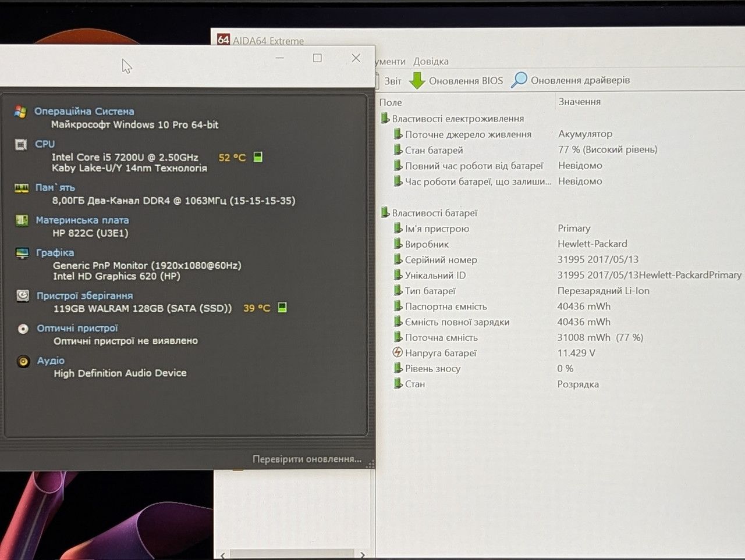The height and width of the screenshot is (560, 745).
Task: Click the icon beside Серійний номер row
Action: click(x=398, y=259)
